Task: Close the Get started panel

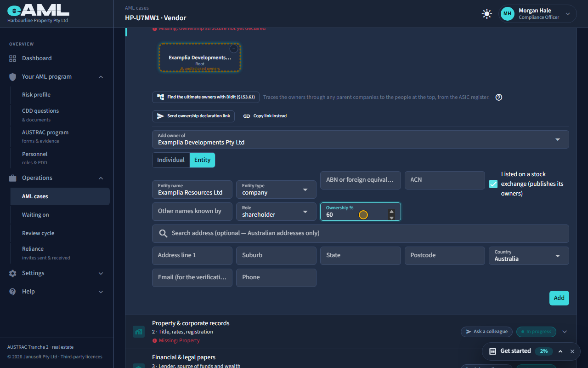Action: coord(572,351)
